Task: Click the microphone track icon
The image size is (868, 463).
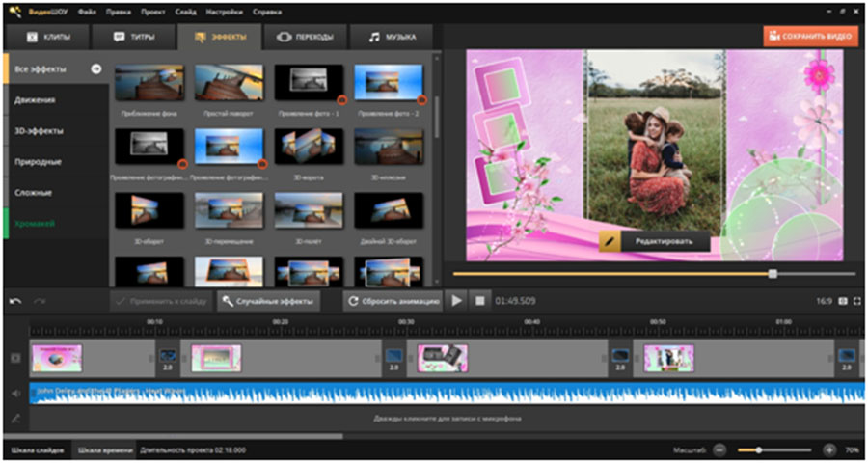Action: 14,418
